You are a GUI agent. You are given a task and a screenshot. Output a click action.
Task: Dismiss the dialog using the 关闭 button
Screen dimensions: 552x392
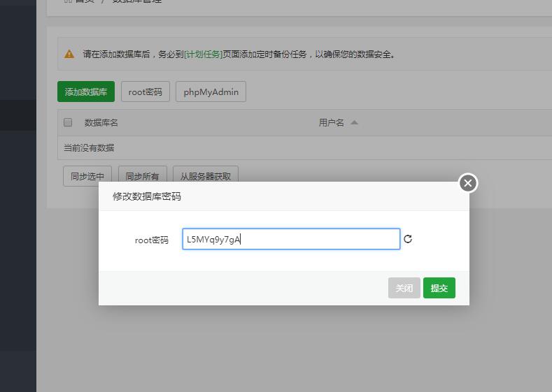coord(404,288)
